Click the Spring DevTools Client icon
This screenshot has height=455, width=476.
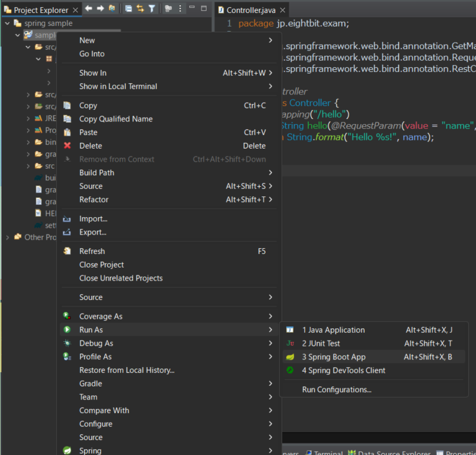tap(290, 370)
